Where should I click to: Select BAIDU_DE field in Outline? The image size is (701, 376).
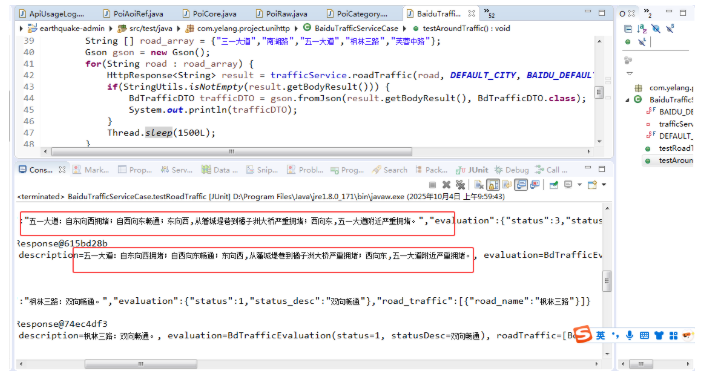point(669,112)
